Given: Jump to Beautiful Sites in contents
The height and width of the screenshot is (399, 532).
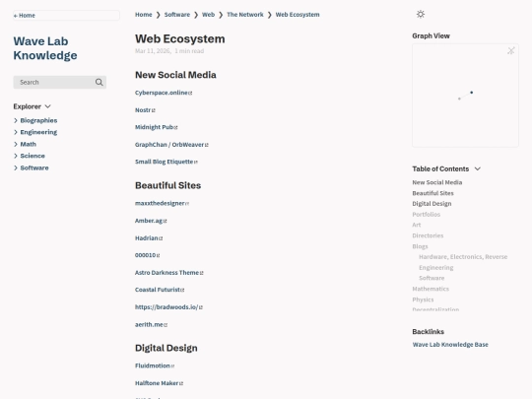Looking at the screenshot, I should 432,193.
